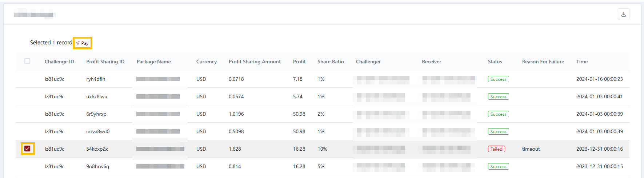Select the Profit Sharing Amount header
This screenshot has height=178, width=644.
pos(255,62)
